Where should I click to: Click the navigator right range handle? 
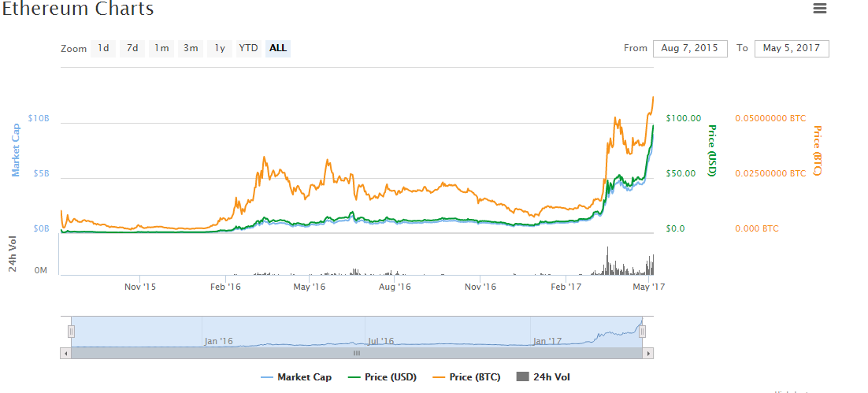(642, 332)
